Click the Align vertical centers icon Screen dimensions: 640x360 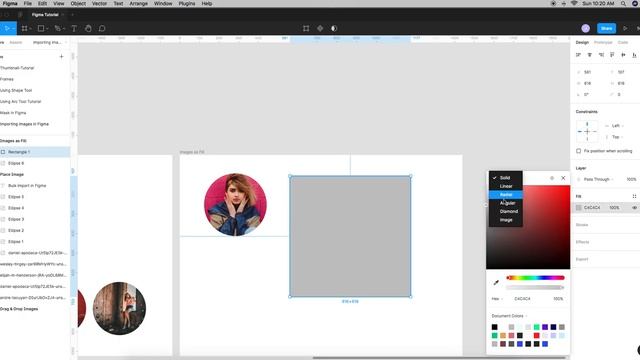623,55
